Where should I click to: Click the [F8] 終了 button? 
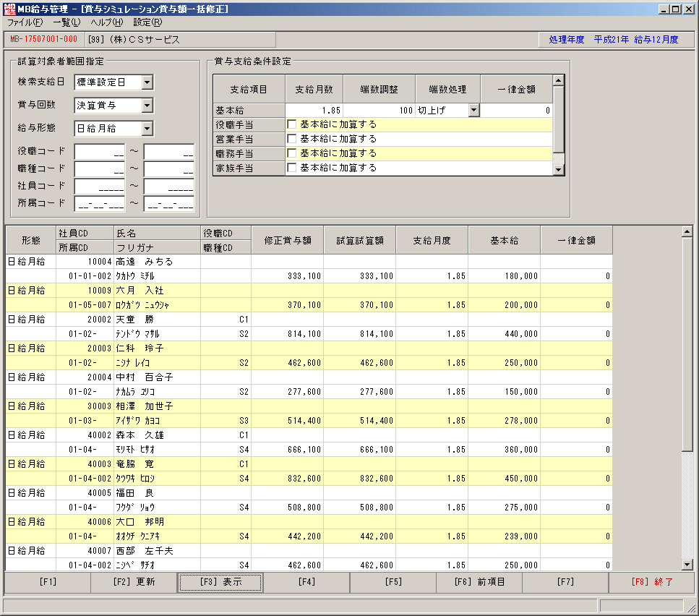point(652,582)
